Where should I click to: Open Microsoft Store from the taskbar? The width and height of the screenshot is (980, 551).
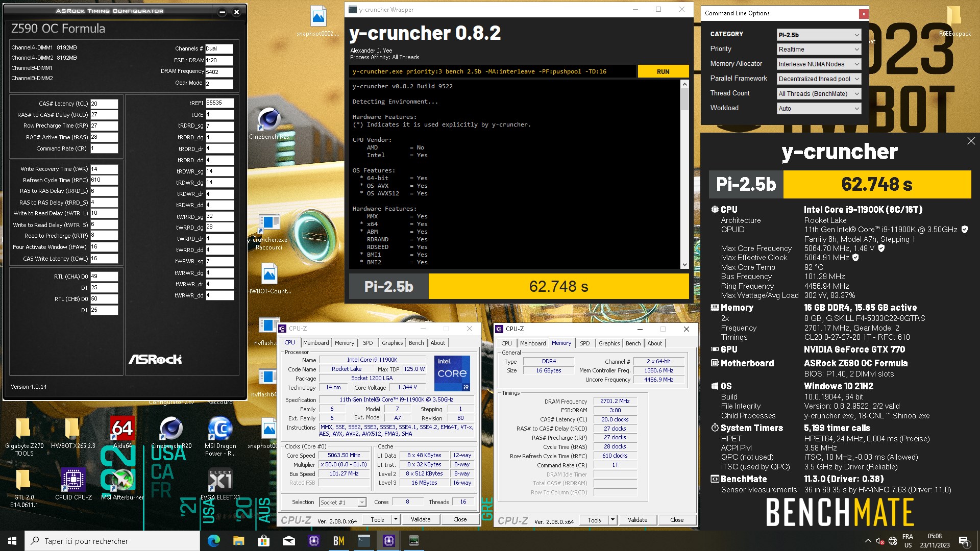263,541
